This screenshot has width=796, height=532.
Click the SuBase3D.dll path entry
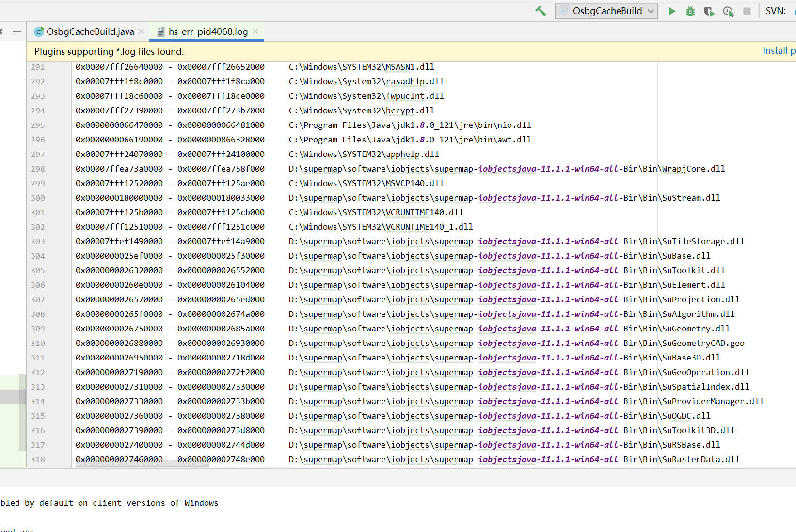(504, 358)
